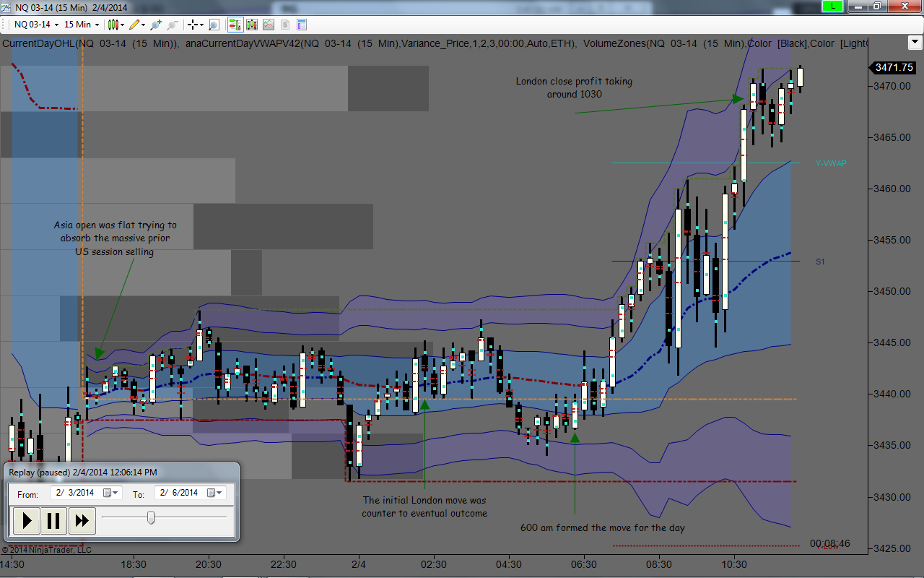The height and width of the screenshot is (578, 924).
Task: Open the chart properties icon
Action: (x=302, y=25)
